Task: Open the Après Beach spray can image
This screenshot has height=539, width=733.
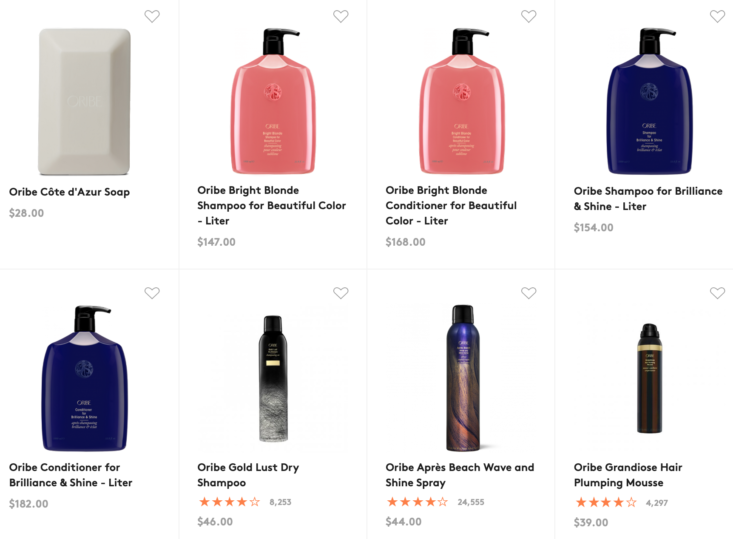Action: tap(463, 378)
